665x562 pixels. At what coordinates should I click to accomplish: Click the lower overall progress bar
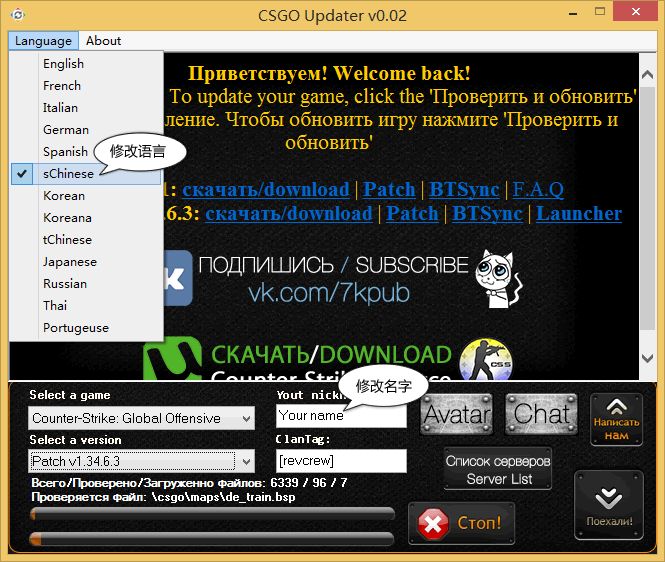point(212,539)
